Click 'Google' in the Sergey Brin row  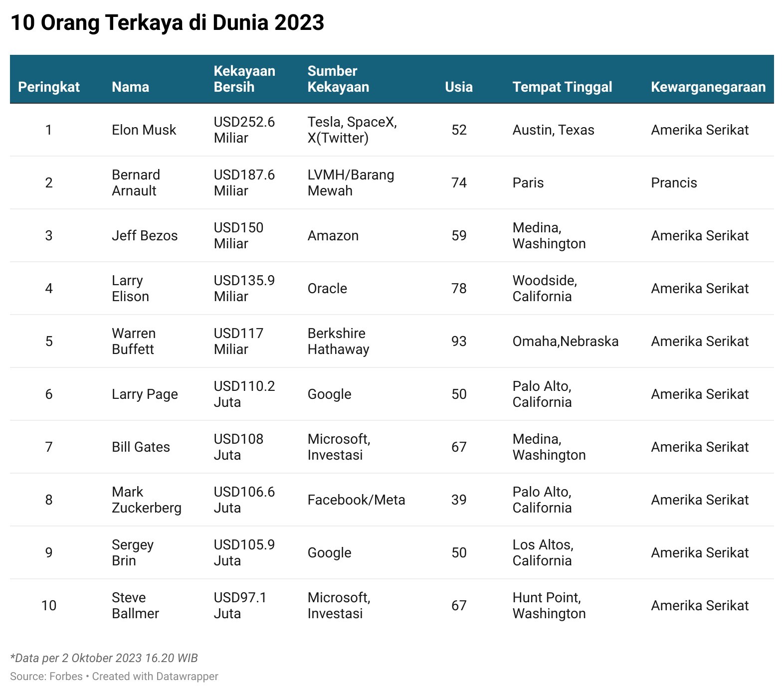tap(329, 553)
